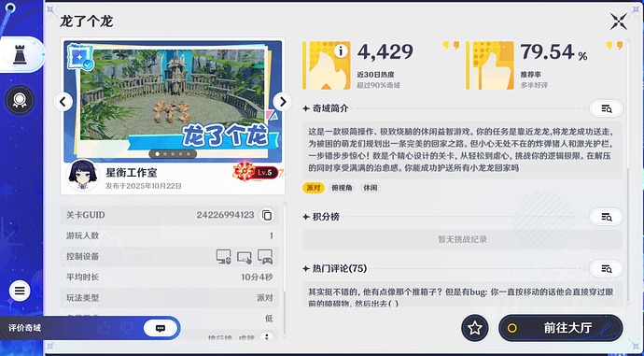Show previous preview image with left arrow
The image size is (644, 356).
(63, 102)
